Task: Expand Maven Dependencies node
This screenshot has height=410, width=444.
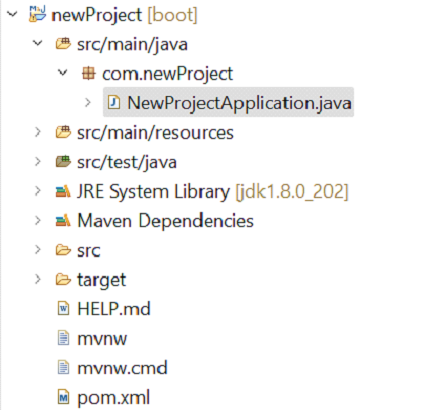Action: point(38,220)
